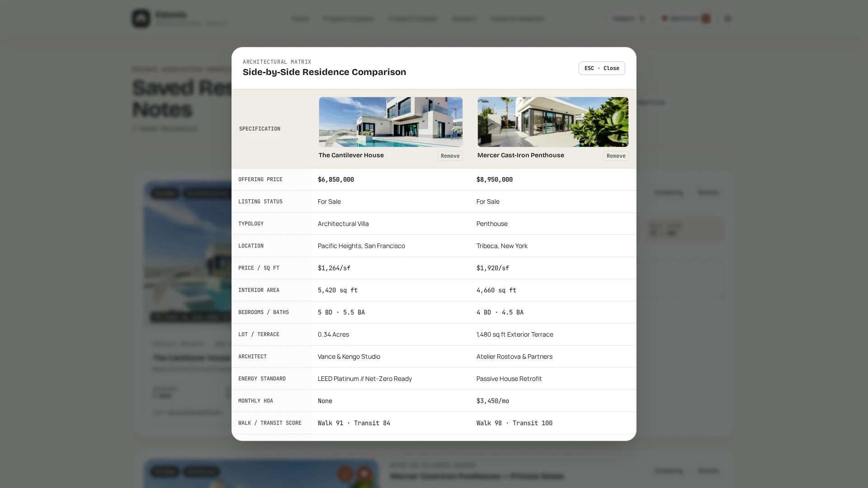This screenshot has height=488, width=868.
Task: Select '4 BD · 4.5 BA' cell
Action: coord(500,312)
